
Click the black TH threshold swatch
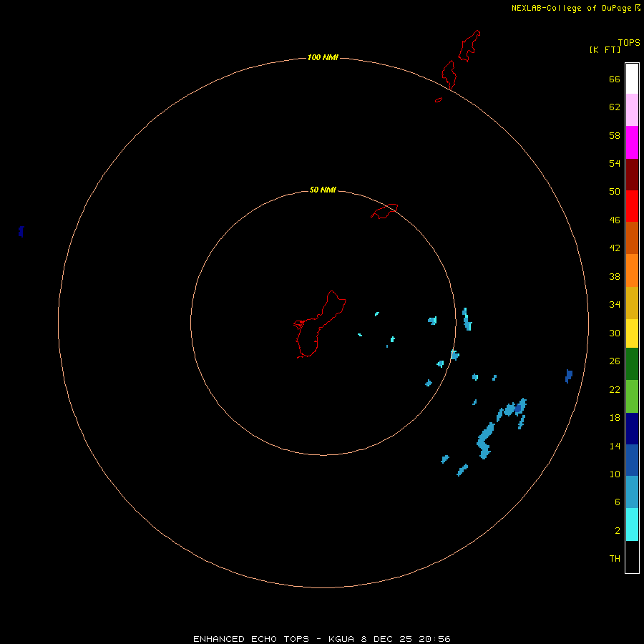click(632, 557)
